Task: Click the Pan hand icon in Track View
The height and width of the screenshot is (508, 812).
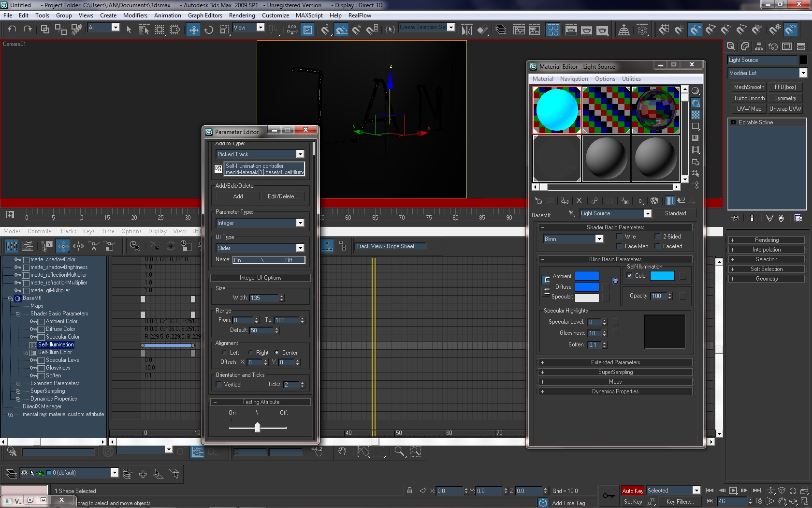Action: [342, 452]
